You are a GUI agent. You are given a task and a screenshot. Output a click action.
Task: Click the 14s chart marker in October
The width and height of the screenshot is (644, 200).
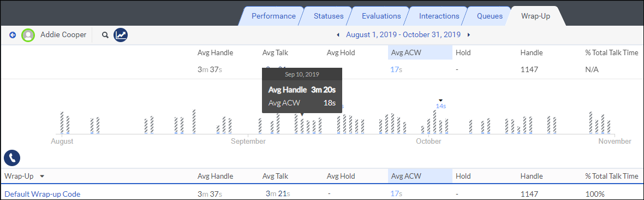pyautogui.click(x=440, y=106)
